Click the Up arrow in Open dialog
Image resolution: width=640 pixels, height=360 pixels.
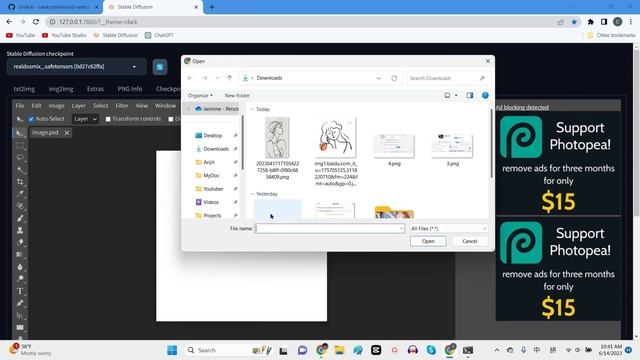229,78
